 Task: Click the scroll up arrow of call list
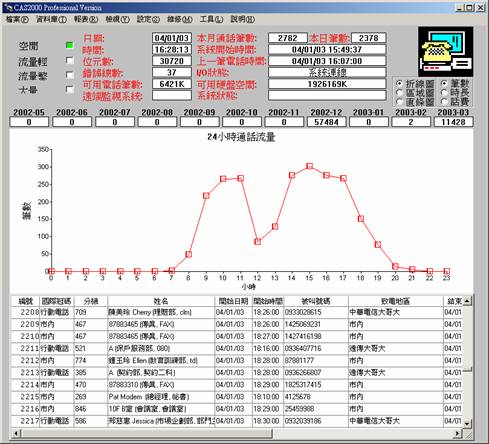tap(467, 301)
